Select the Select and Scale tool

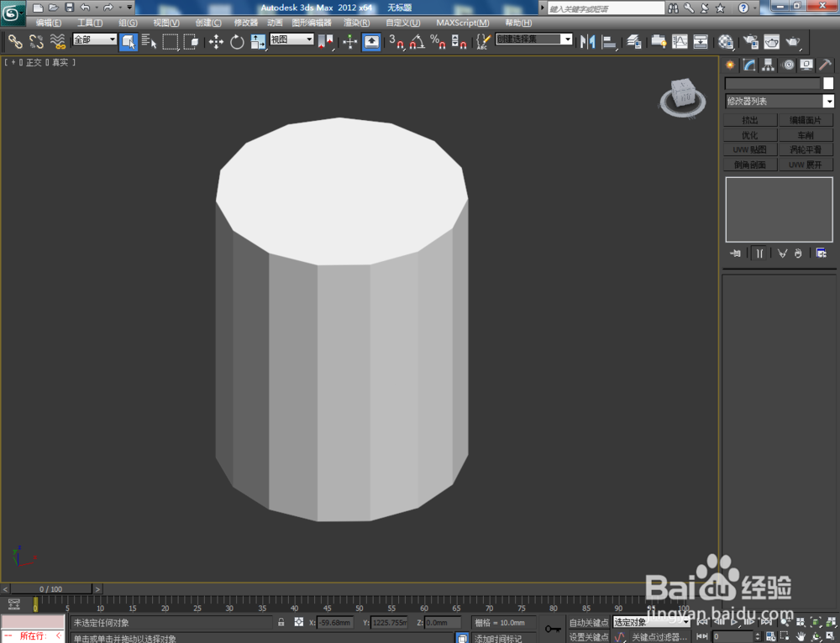(x=258, y=42)
